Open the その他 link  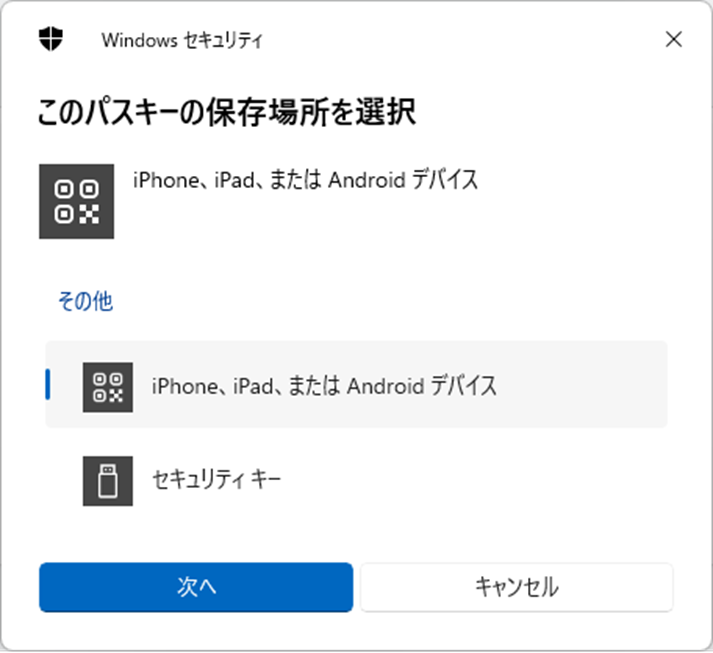pos(85,301)
